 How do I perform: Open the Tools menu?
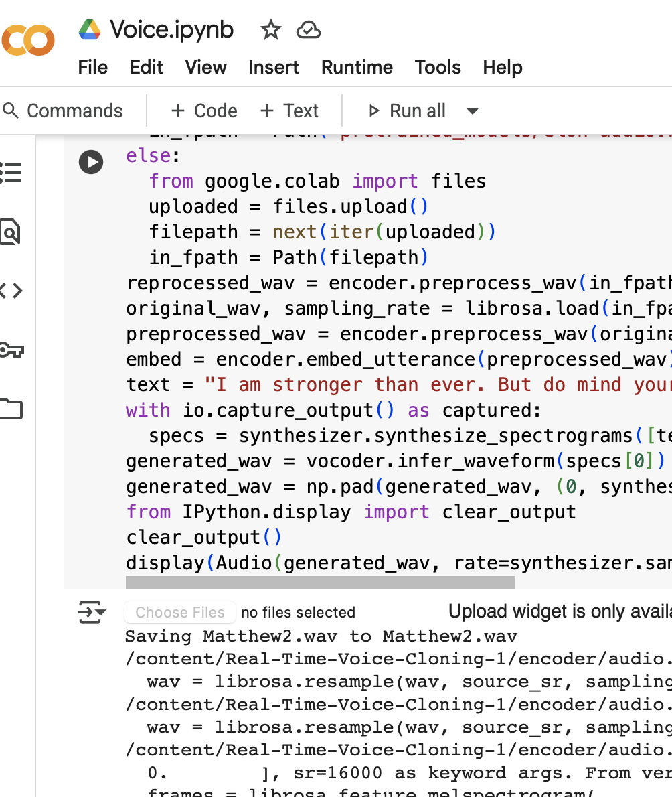438,68
